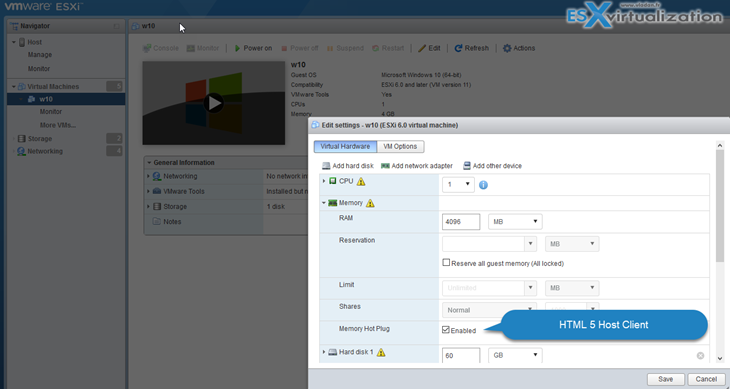Image resolution: width=730 pixels, height=389 pixels.
Task: Open the Actions gear menu
Action: (x=519, y=48)
